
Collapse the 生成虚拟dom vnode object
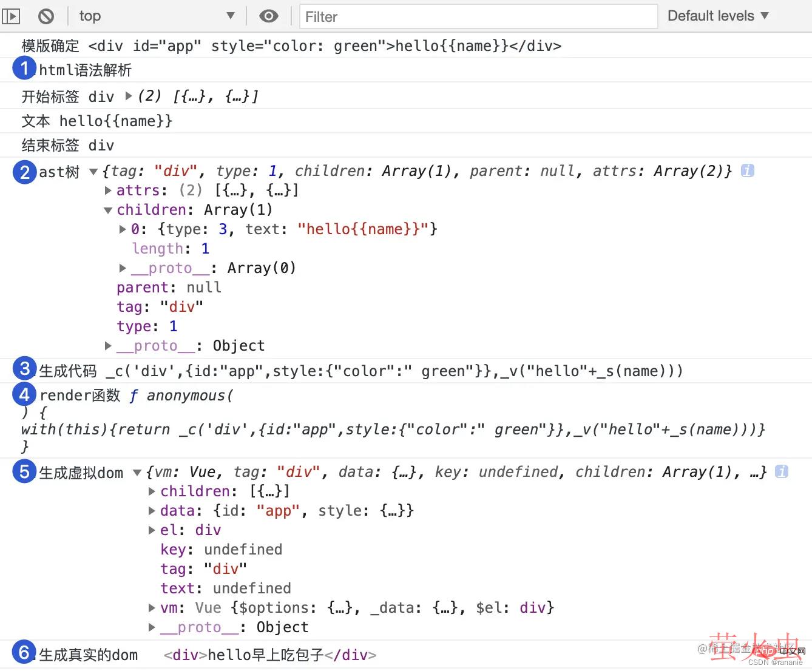[137, 473]
